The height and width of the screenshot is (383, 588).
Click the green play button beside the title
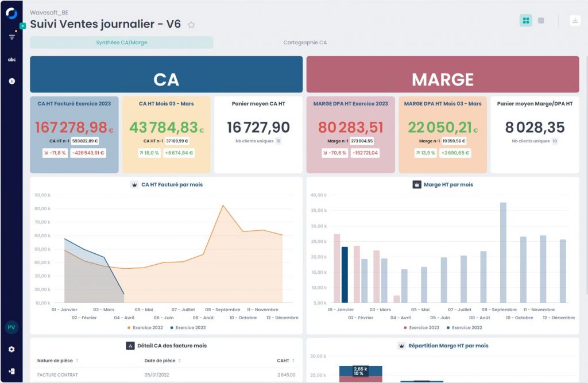22,26
